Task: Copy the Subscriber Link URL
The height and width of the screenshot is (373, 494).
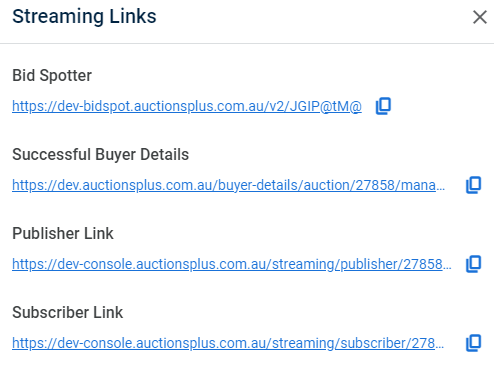Action: point(473,343)
